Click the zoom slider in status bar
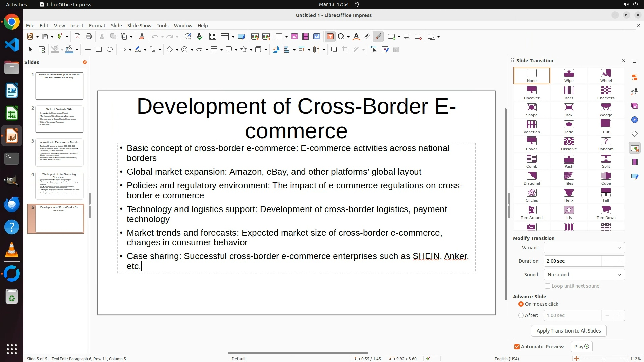Viewport: 644px width, 362px height. [x=604, y=359]
